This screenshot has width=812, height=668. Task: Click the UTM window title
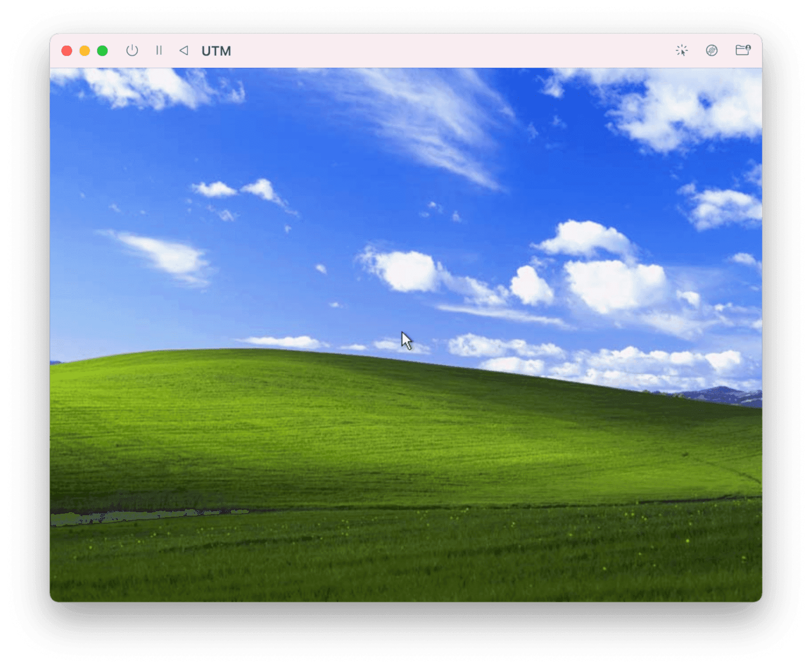[216, 51]
